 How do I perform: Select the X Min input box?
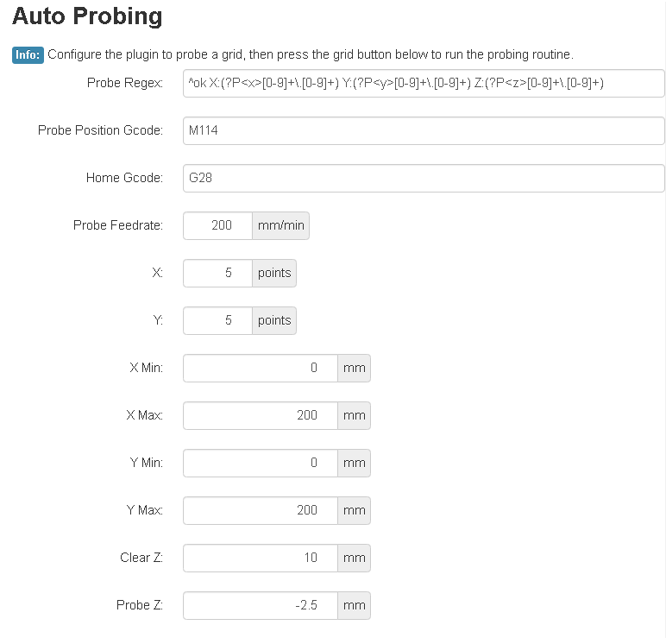coord(260,368)
